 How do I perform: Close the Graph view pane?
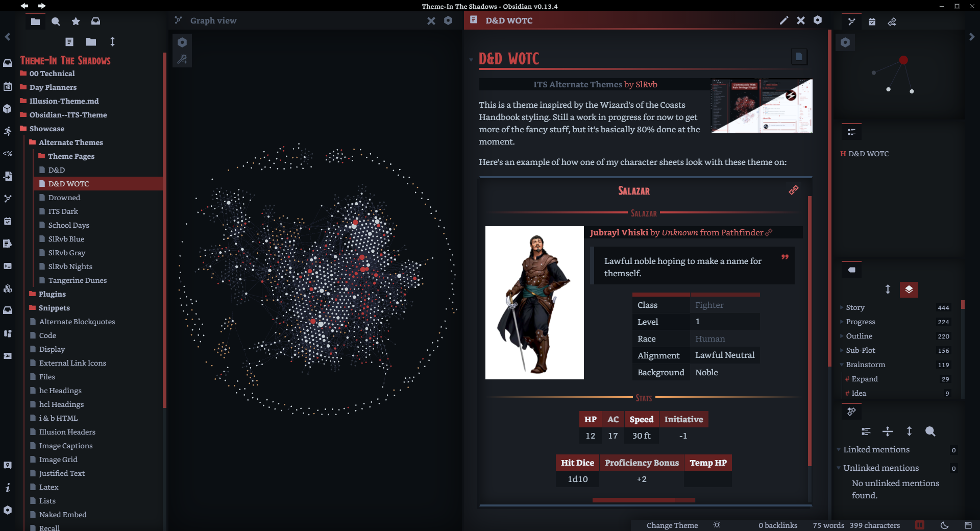[431, 21]
